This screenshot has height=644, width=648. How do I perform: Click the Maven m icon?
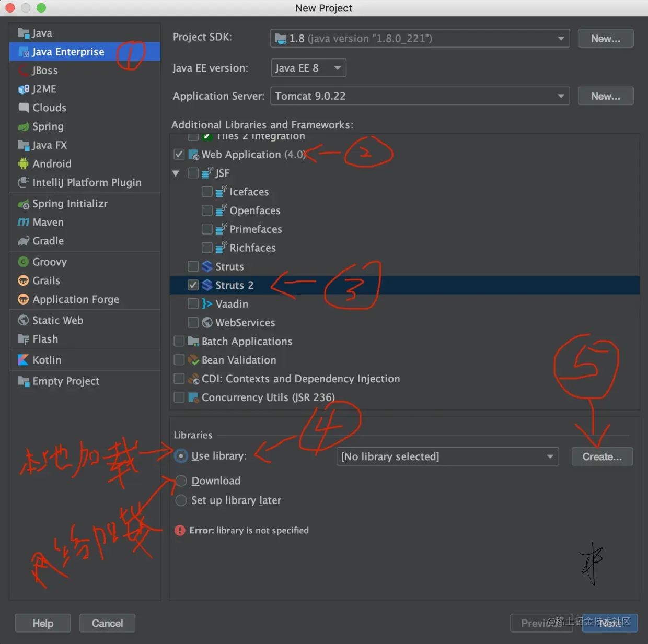point(23,223)
